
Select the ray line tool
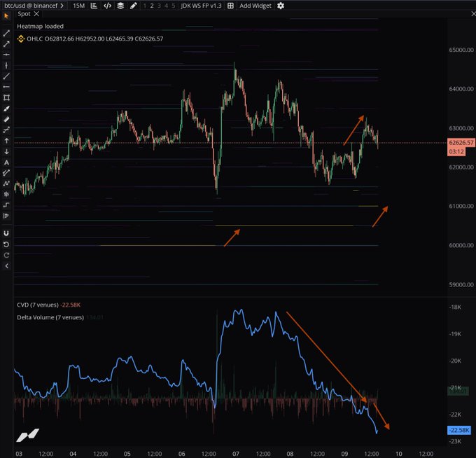[6, 76]
